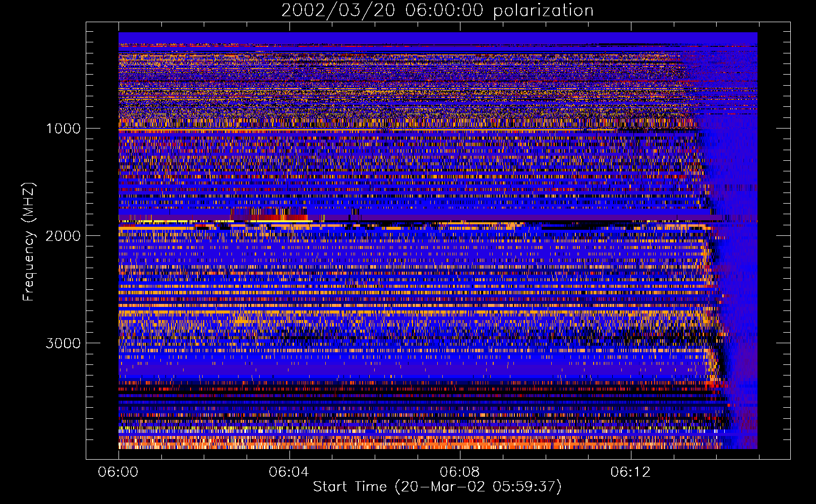
Task: Click the 2000 frequency tick label
Action: (63, 236)
